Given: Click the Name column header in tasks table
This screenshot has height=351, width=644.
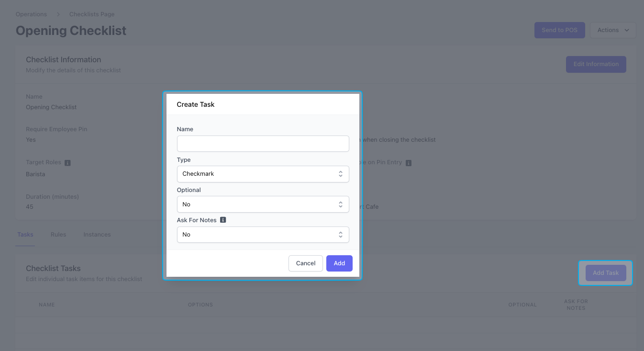Looking at the screenshot, I should (x=47, y=305).
